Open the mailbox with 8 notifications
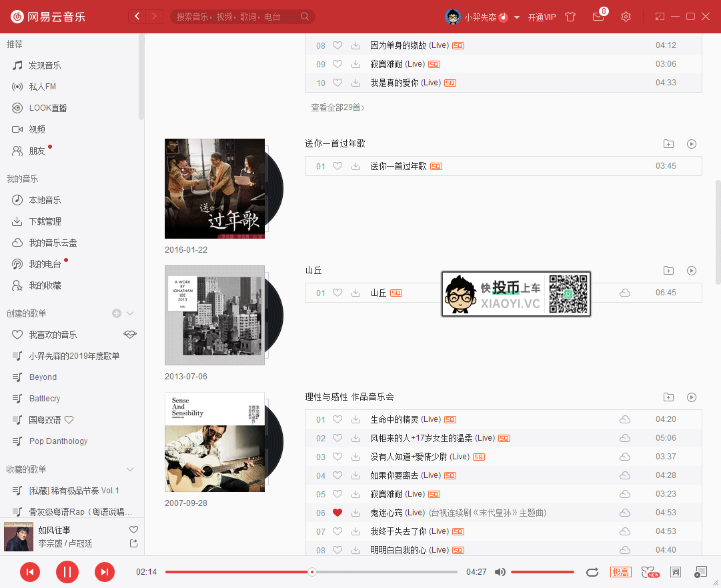 (x=598, y=16)
